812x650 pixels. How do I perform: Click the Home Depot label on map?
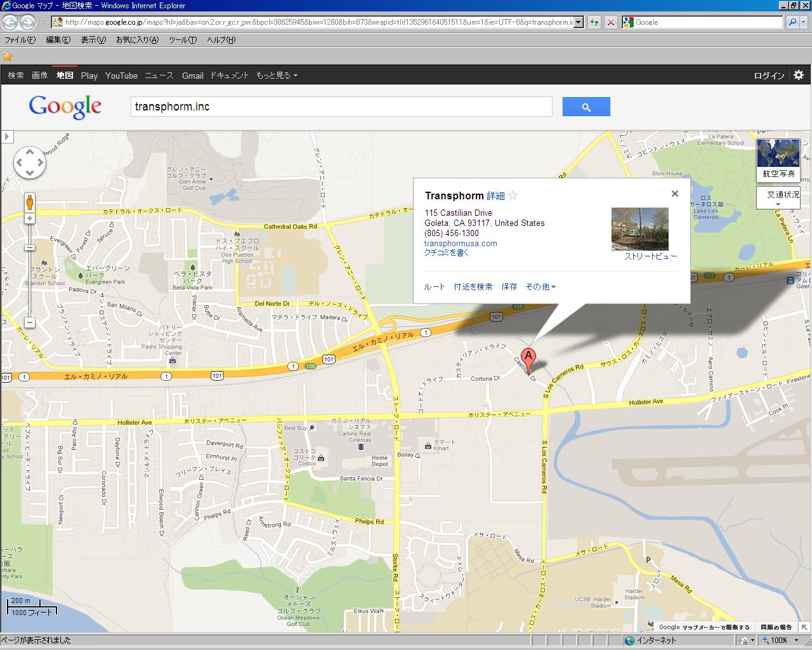[x=379, y=461]
